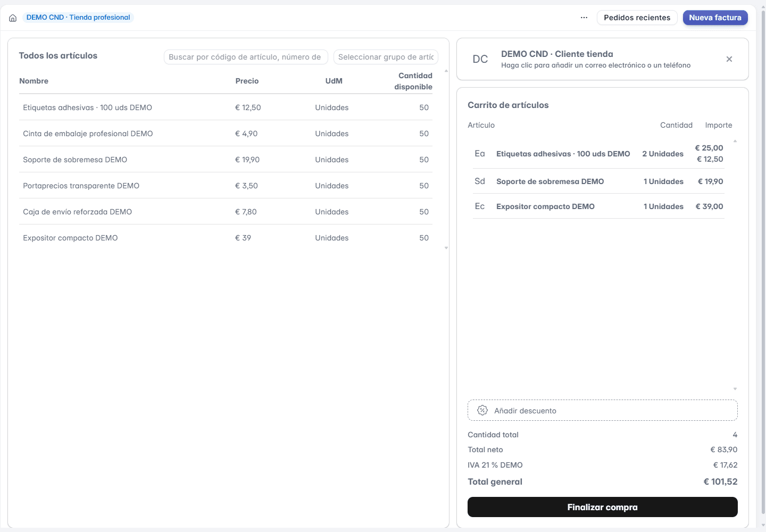The height and width of the screenshot is (532, 766).
Task: Click the Cantidad disponible column header
Action: pos(413,81)
